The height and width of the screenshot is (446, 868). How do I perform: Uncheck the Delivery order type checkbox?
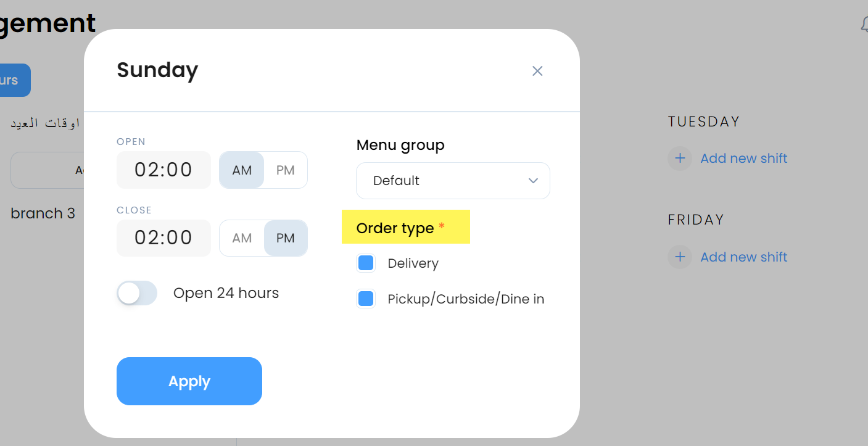click(366, 263)
